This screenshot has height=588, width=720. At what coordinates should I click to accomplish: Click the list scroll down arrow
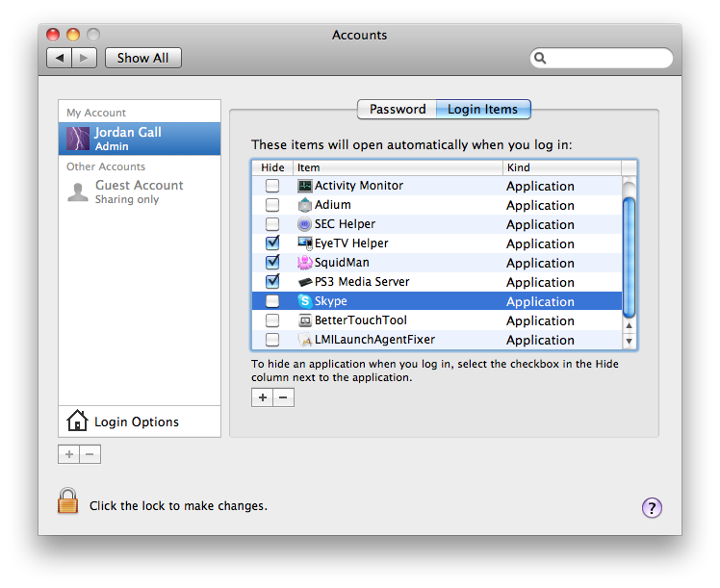tap(630, 341)
